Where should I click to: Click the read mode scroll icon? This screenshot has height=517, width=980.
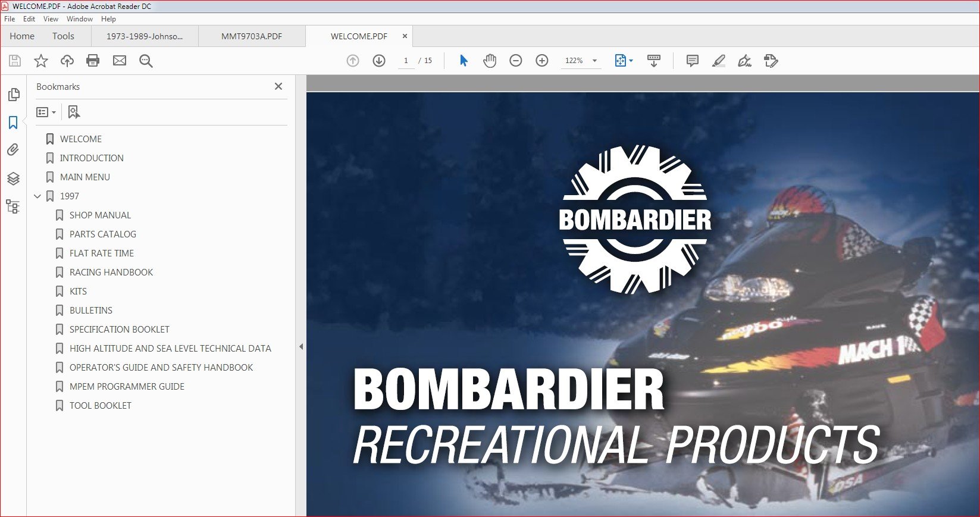pyautogui.click(x=654, y=61)
